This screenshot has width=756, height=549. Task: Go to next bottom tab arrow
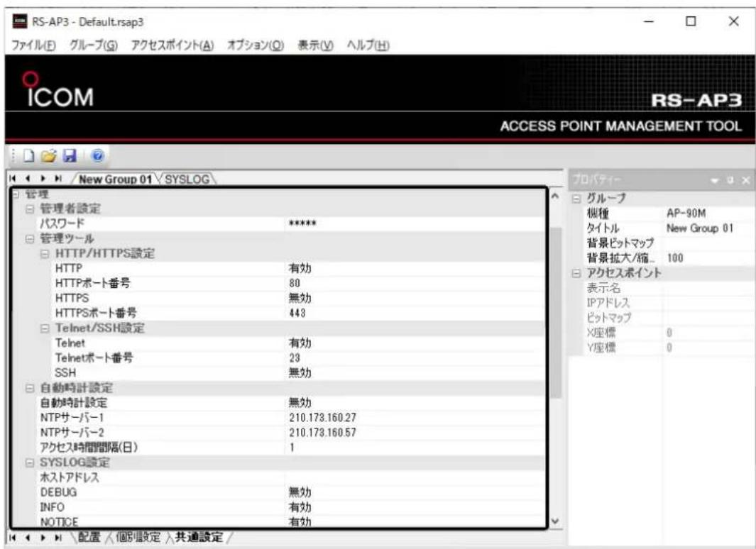(x=43, y=537)
